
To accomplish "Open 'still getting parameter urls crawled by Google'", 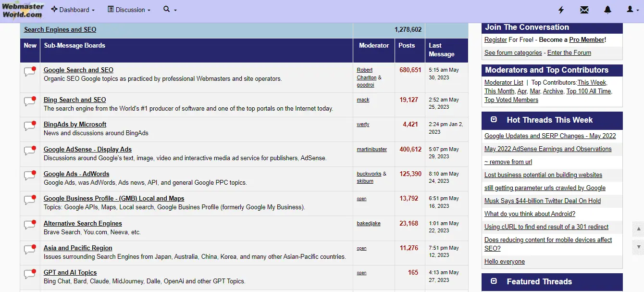I will [545, 188].
